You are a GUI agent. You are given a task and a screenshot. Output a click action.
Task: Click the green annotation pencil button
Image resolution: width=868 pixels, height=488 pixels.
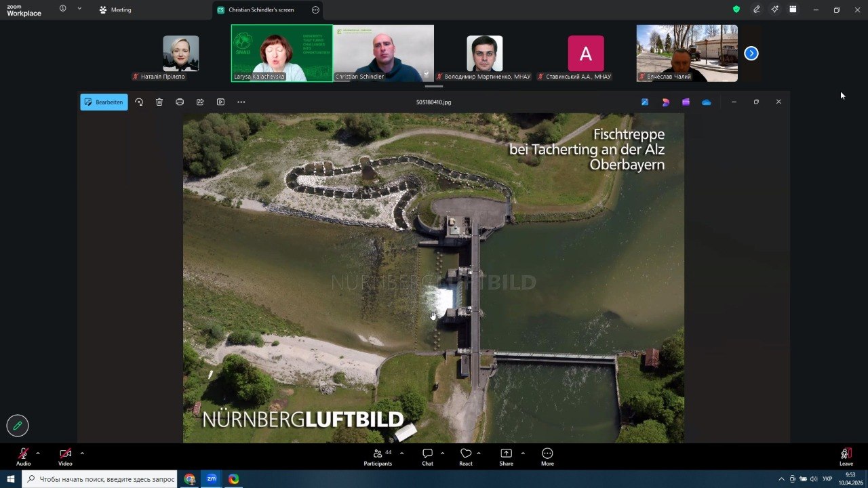pos(18,426)
